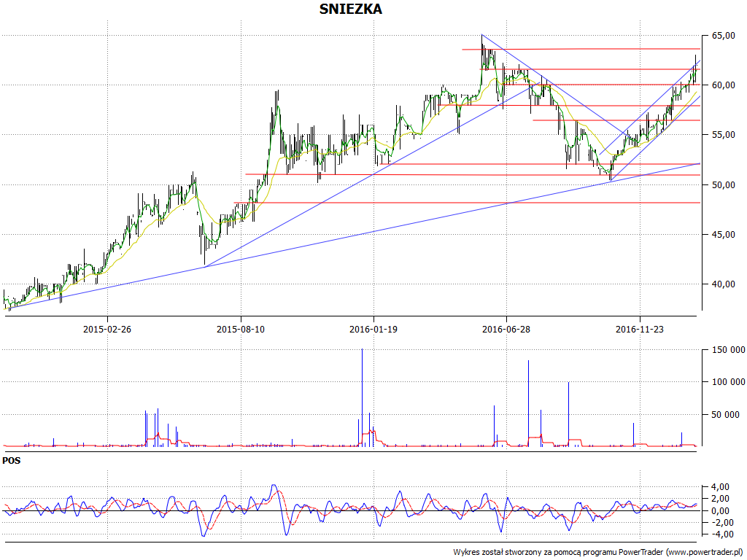Click the 2,00 oscillator axis label
The height and width of the screenshot is (560, 747).
(719, 499)
